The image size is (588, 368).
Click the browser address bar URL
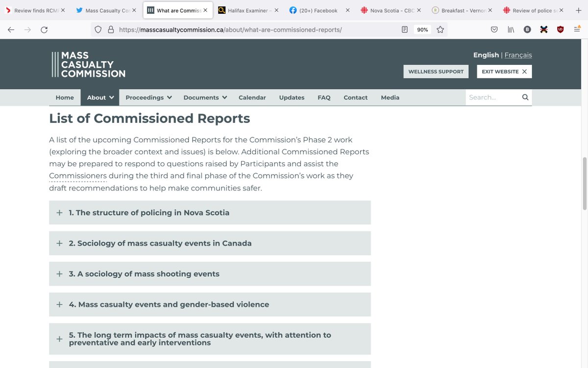(230, 29)
